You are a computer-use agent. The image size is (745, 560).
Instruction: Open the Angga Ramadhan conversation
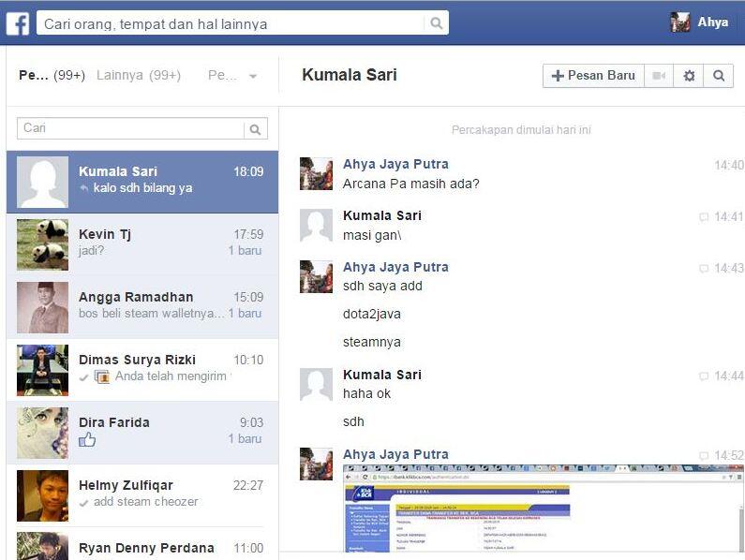(142, 307)
